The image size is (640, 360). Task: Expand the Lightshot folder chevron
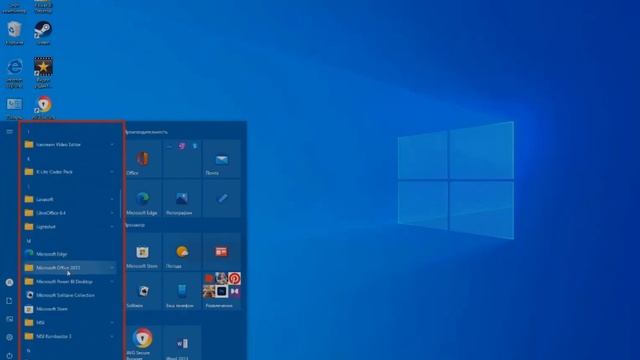[112, 227]
